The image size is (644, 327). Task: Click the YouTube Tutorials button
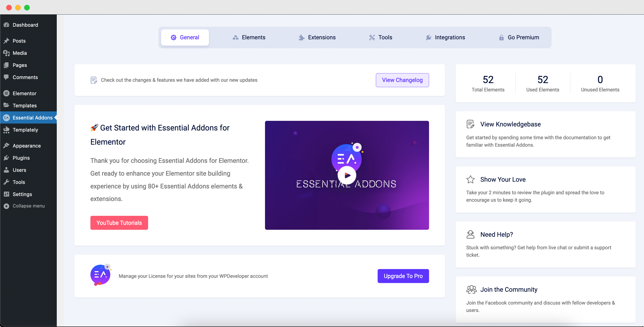coord(119,223)
